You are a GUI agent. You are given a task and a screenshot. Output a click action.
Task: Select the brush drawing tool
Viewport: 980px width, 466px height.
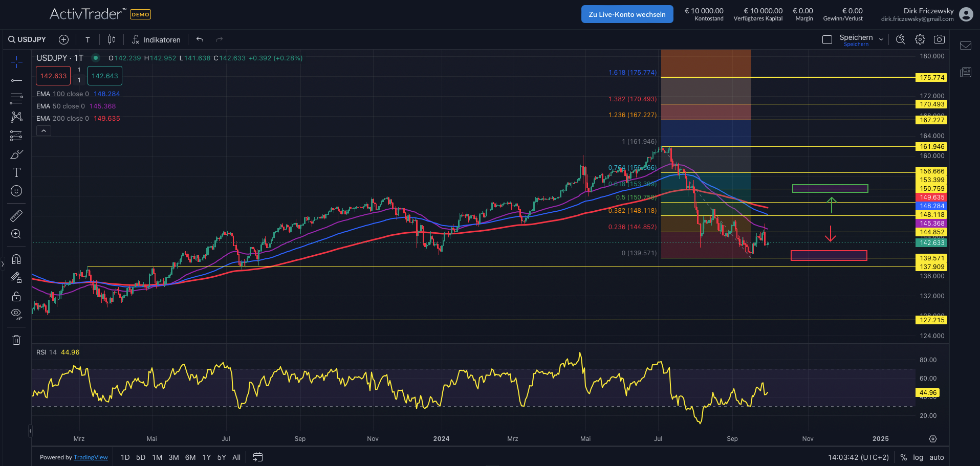tap(16, 153)
